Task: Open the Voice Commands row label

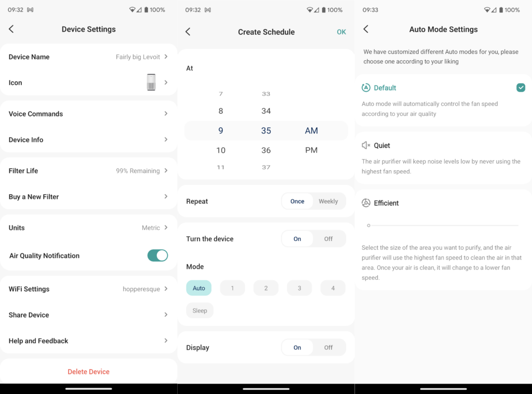Action: [36, 114]
